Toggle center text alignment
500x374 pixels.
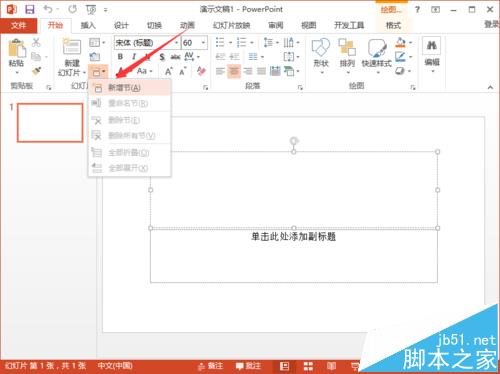[234, 71]
